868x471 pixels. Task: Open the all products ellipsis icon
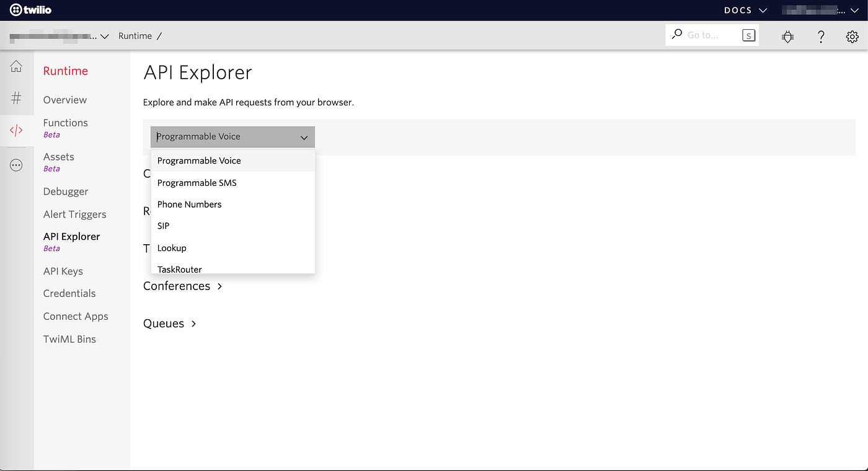pyautogui.click(x=16, y=165)
